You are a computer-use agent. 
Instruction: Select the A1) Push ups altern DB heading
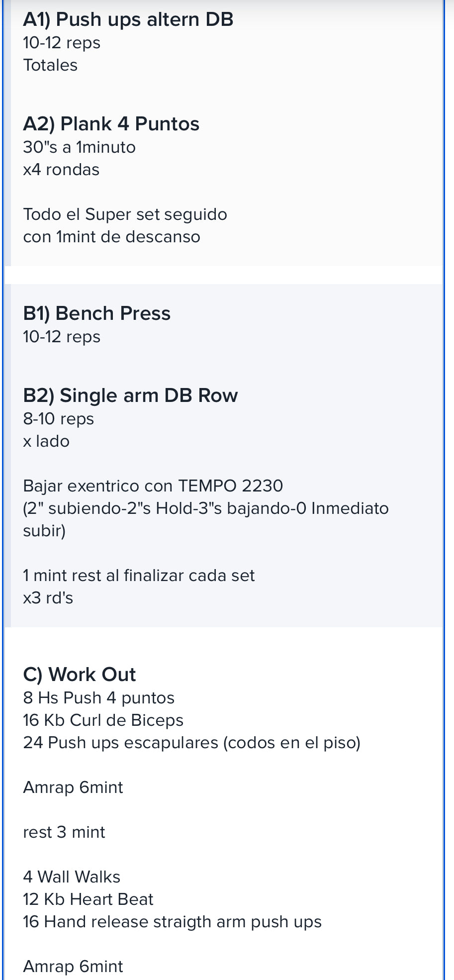pos(128,19)
